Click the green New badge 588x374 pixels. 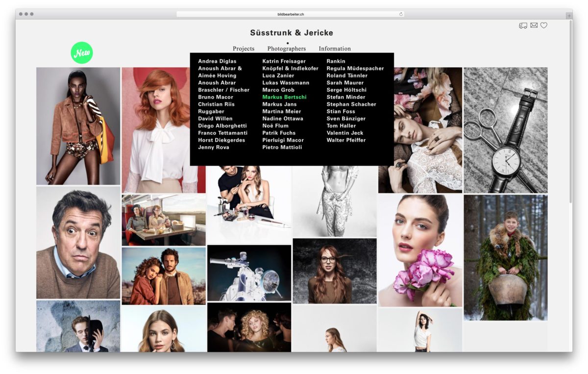(x=82, y=53)
